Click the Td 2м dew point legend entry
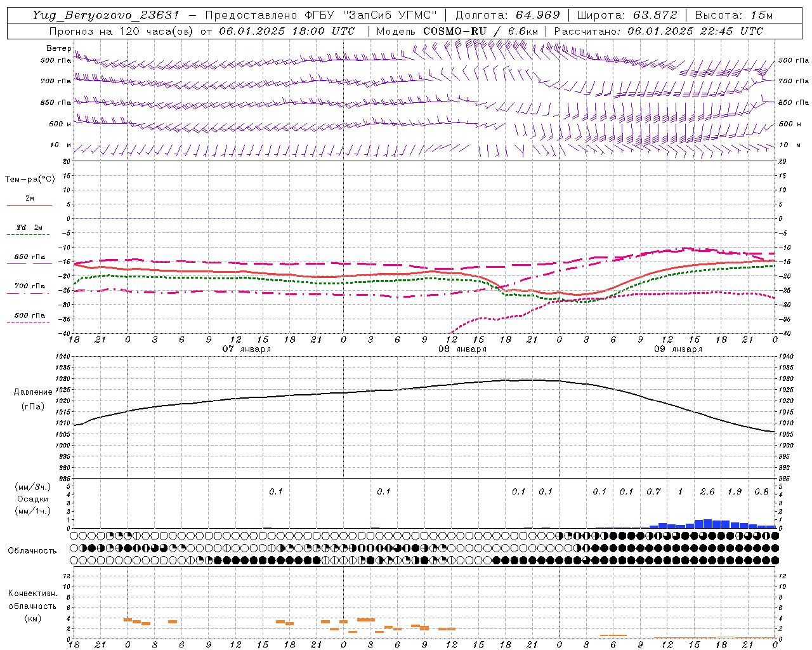 coord(29,227)
